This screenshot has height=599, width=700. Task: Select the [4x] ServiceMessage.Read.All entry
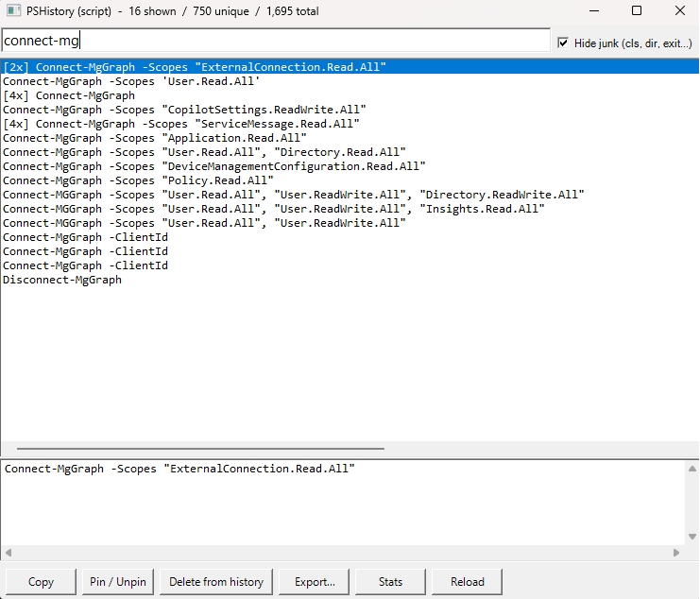tap(350, 124)
